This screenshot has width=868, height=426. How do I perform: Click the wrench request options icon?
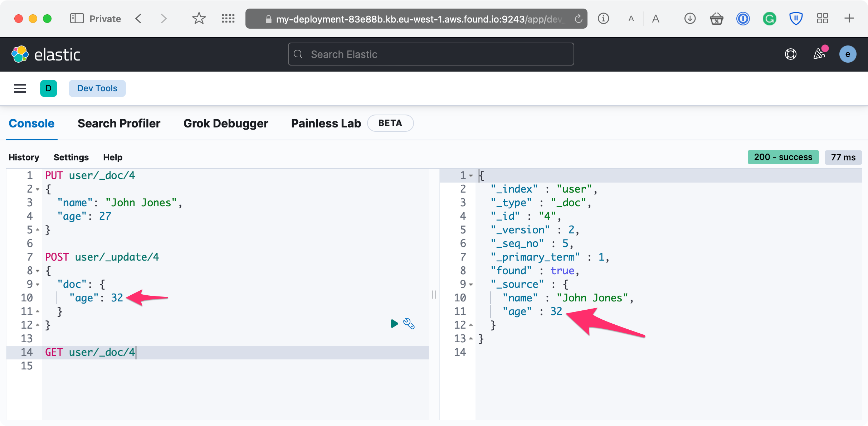tap(409, 324)
